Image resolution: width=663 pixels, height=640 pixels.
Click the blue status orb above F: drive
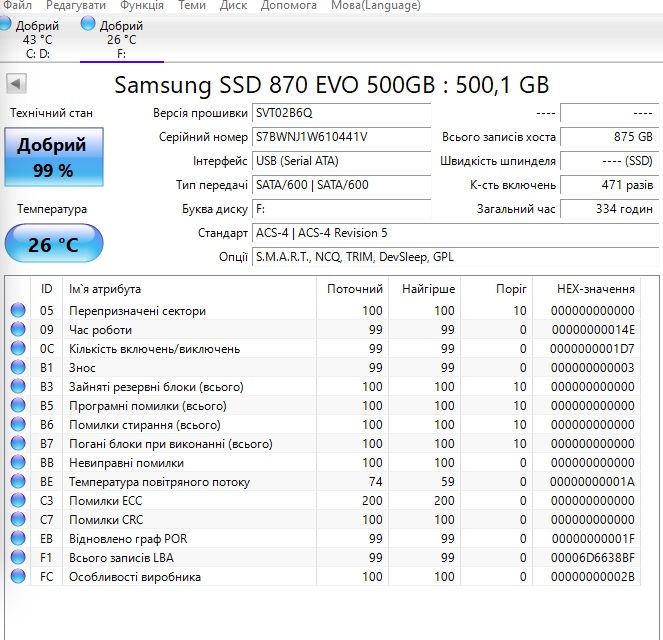88,23
